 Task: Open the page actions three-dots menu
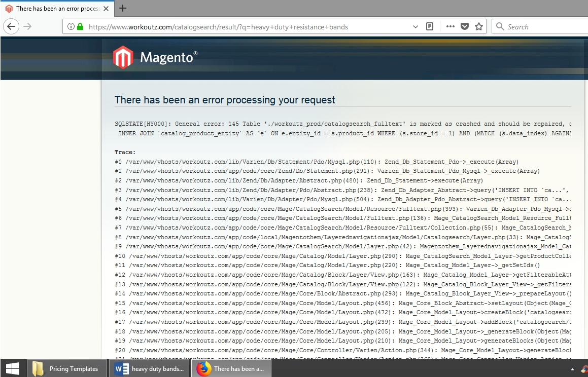point(451,26)
